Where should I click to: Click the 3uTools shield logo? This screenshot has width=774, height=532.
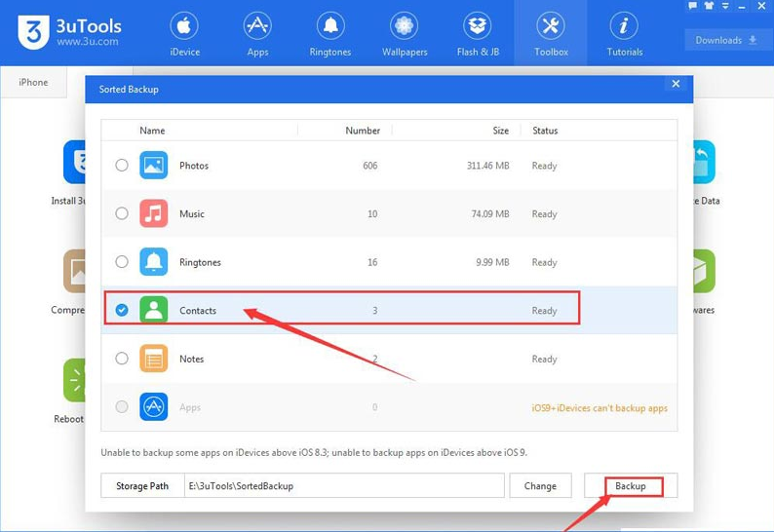33,32
